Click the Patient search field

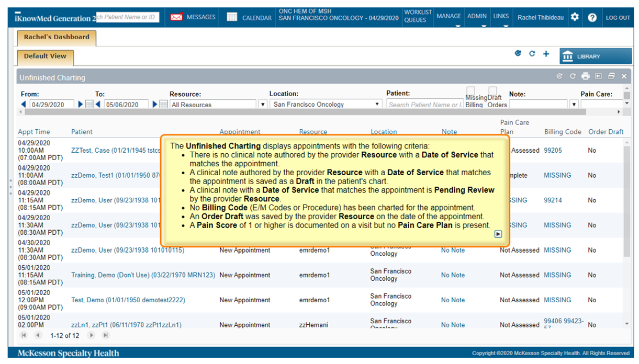[424, 105]
